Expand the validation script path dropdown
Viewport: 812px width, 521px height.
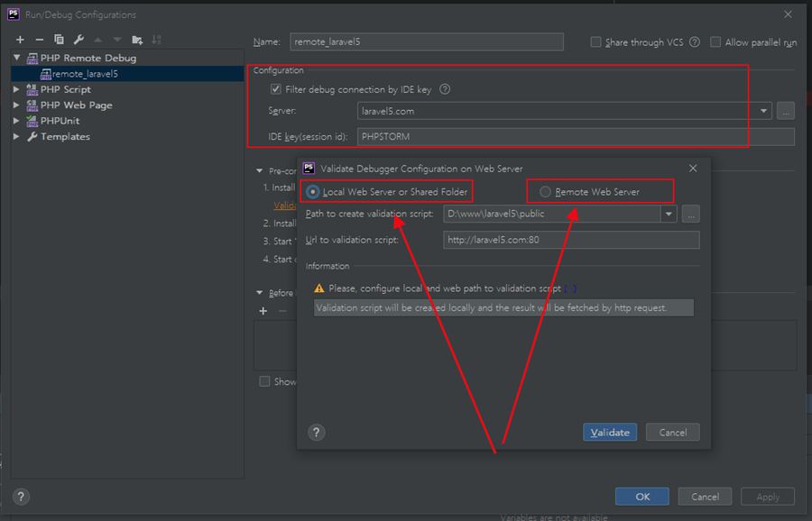coord(668,215)
